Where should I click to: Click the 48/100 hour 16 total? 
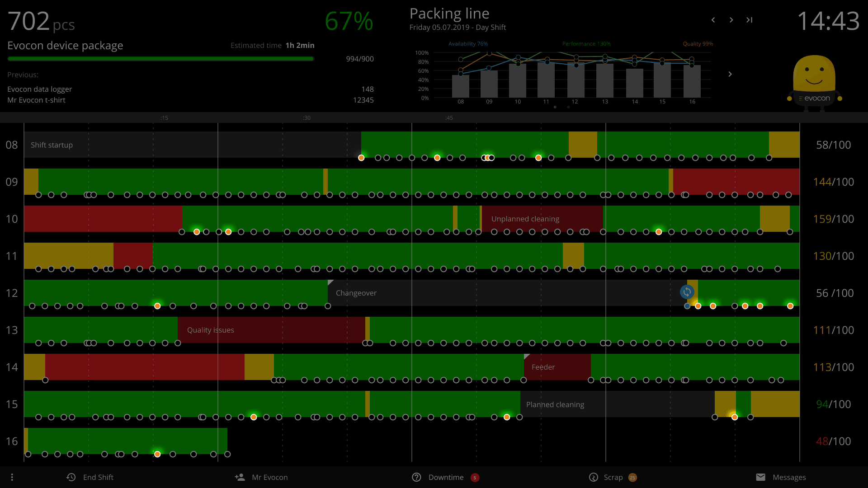[x=833, y=441]
